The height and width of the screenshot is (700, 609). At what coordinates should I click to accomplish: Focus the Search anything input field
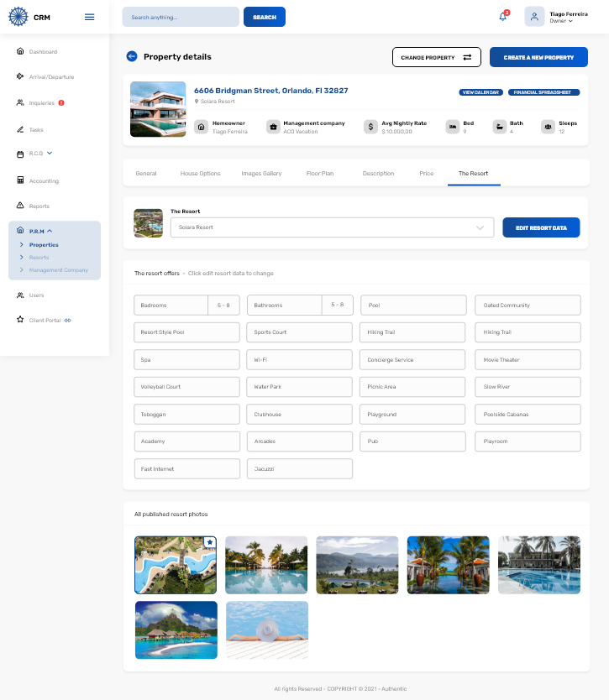point(181,17)
